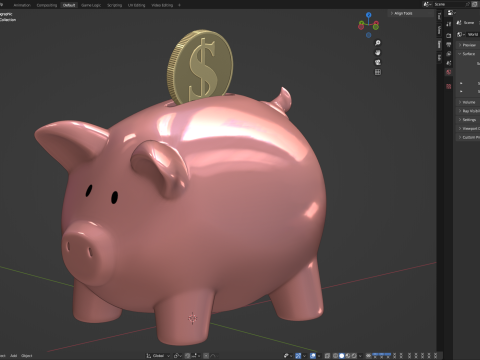The width and height of the screenshot is (480, 360).
Task: Open the Add menu in viewport header
Action: 14,356
